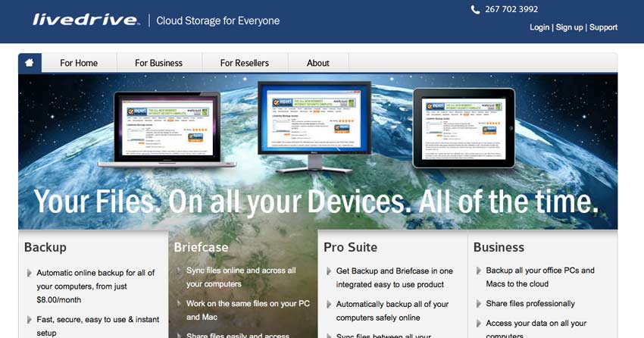Click 'Get Backup and Briefcase in one' text
The width and height of the screenshot is (644, 338).
[395, 271]
